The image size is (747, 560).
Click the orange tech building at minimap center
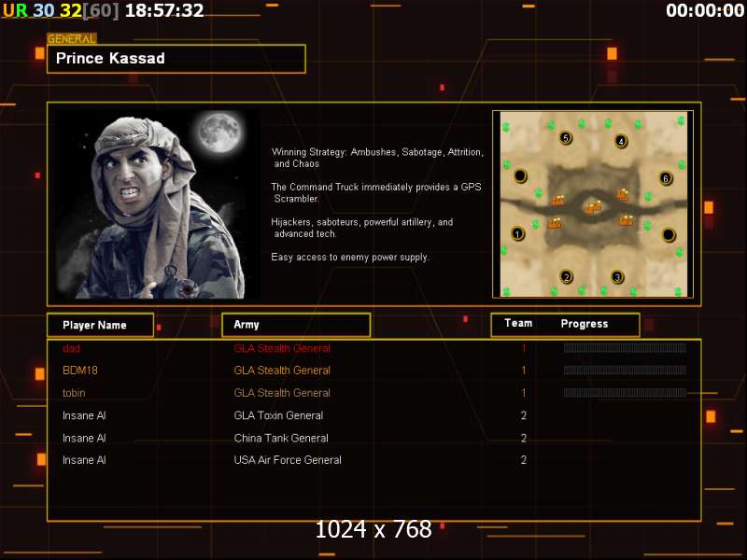(x=593, y=206)
